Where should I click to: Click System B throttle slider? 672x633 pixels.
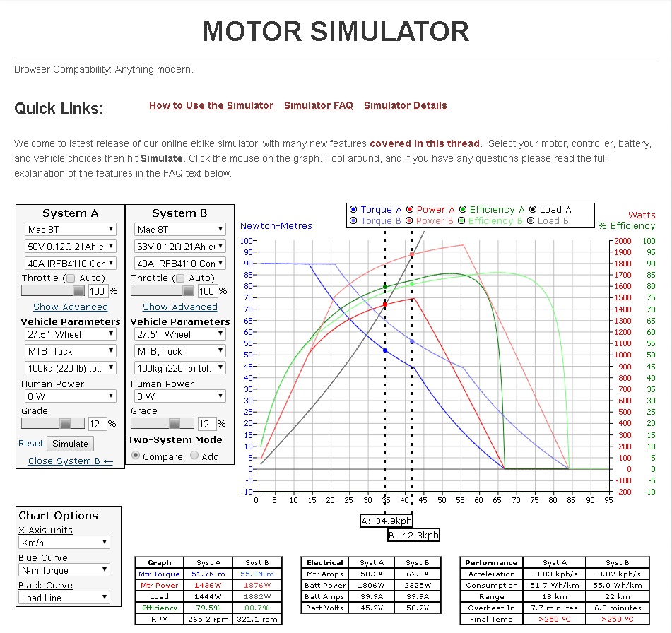(x=163, y=291)
